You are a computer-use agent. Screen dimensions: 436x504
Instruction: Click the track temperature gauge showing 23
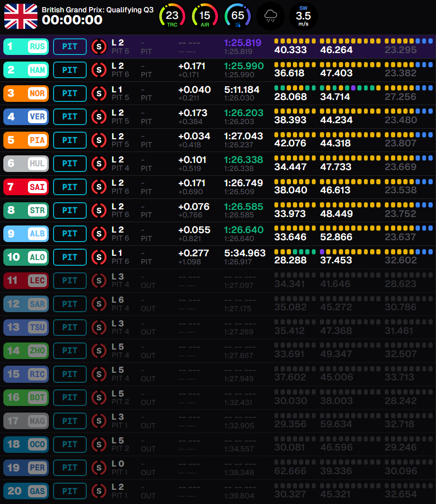tap(172, 16)
